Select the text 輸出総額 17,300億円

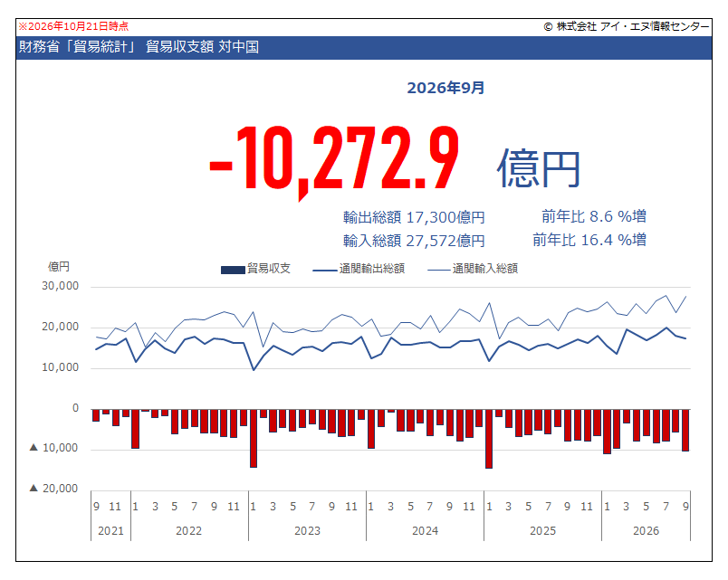[x=414, y=217]
